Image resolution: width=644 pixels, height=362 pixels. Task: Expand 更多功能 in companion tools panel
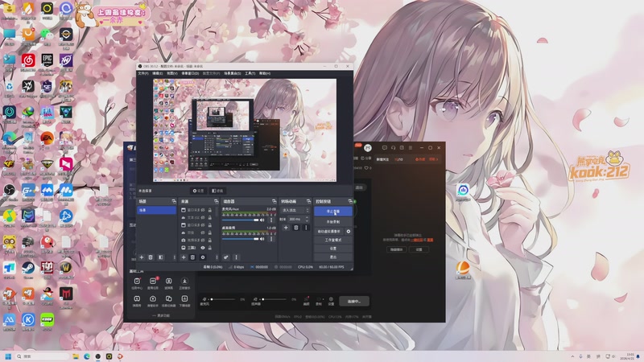(161, 315)
